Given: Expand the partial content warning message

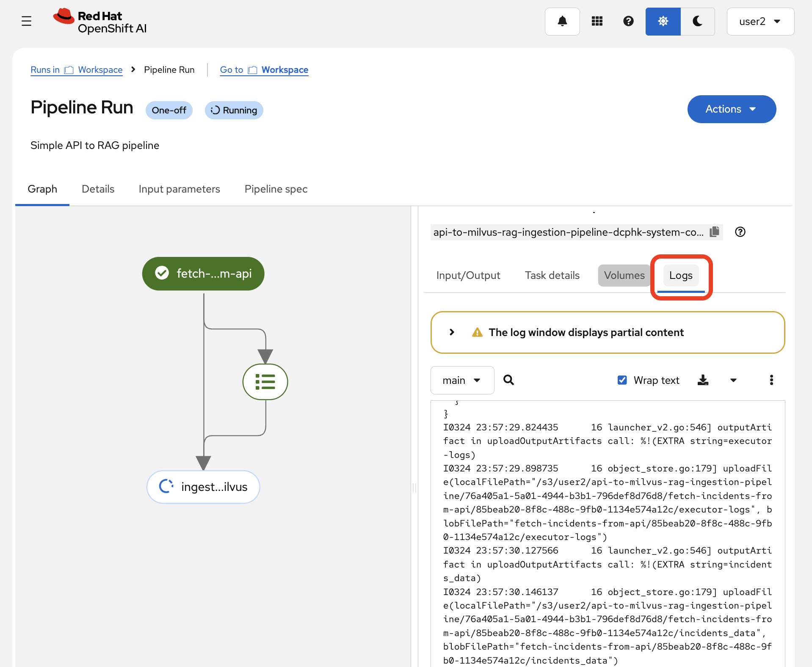Looking at the screenshot, I should 451,332.
